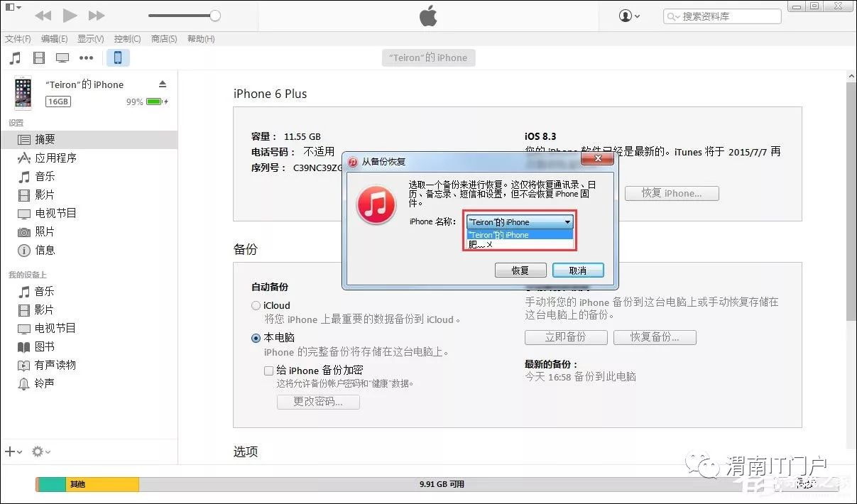Viewport: 857px width, 504px height.
Task: Choose "Teiron"的 iPhone from dropdown list
Action: pos(520,235)
